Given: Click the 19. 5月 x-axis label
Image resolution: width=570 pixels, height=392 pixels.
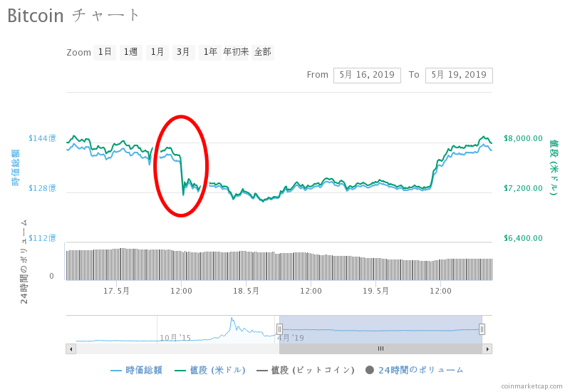Looking at the screenshot, I should [x=376, y=291].
